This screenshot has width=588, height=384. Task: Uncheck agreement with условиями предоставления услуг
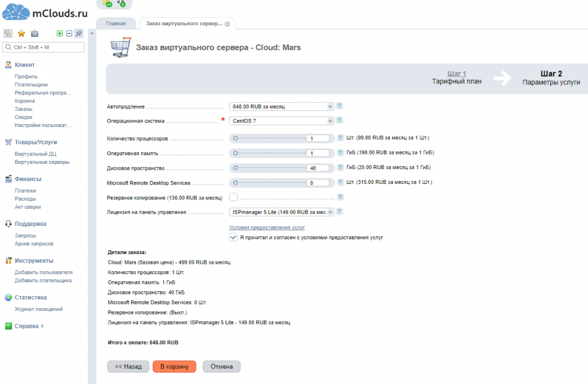coord(233,237)
